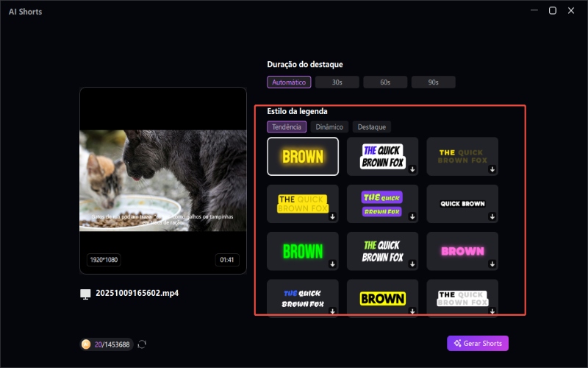
Task: Click the gold coin credits icon
Action: click(x=86, y=344)
